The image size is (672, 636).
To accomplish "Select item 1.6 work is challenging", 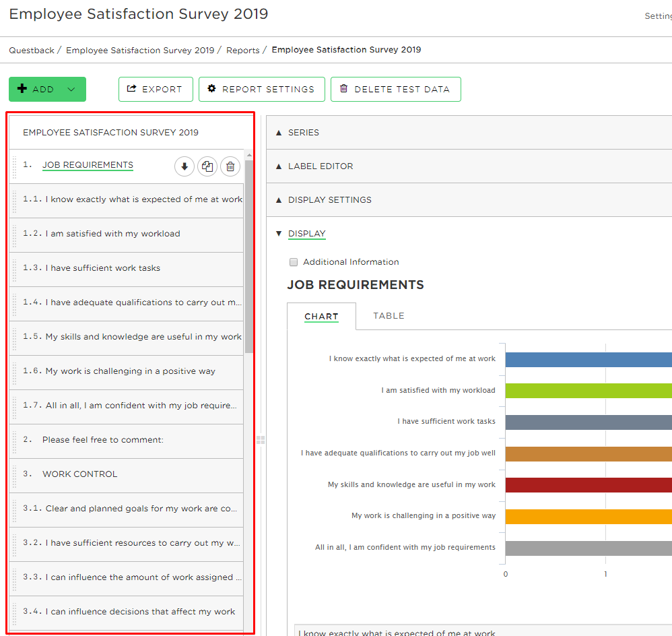I will (127, 373).
